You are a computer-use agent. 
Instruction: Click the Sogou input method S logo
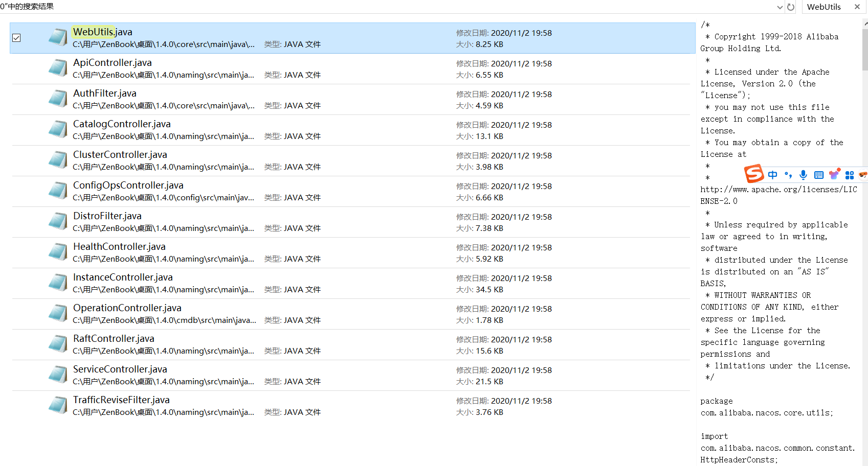[x=754, y=174]
